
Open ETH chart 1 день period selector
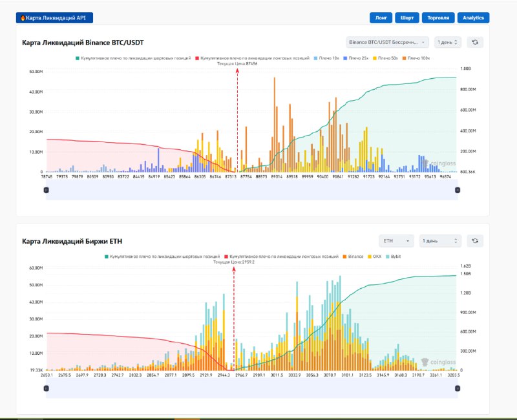[439, 240]
